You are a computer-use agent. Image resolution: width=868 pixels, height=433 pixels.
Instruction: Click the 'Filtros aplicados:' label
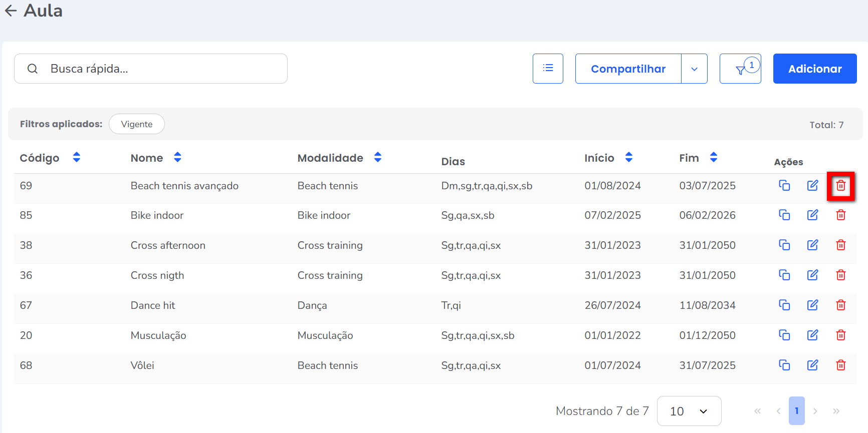61,124
